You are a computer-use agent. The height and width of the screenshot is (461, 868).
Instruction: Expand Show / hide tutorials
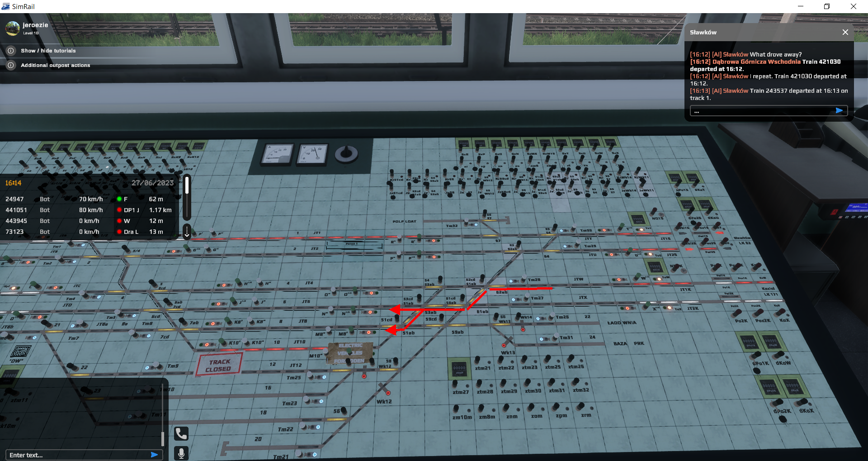[48, 51]
